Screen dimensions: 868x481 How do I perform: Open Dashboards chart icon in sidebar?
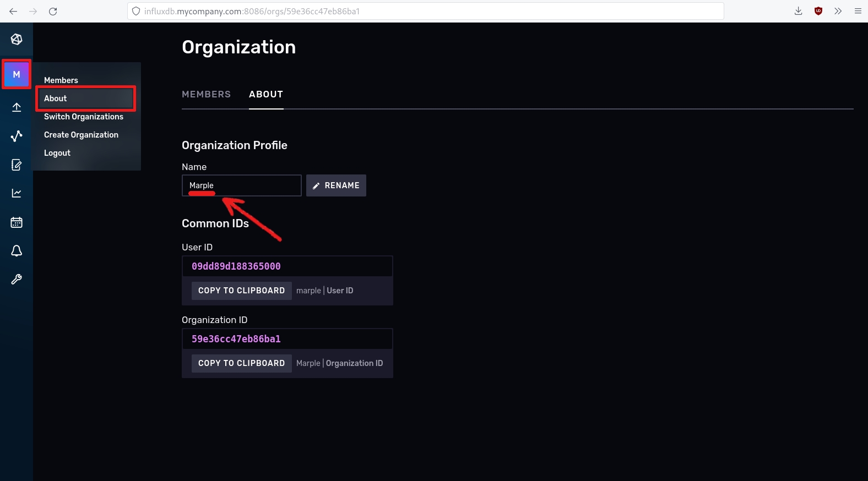pyautogui.click(x=17, y=193)
